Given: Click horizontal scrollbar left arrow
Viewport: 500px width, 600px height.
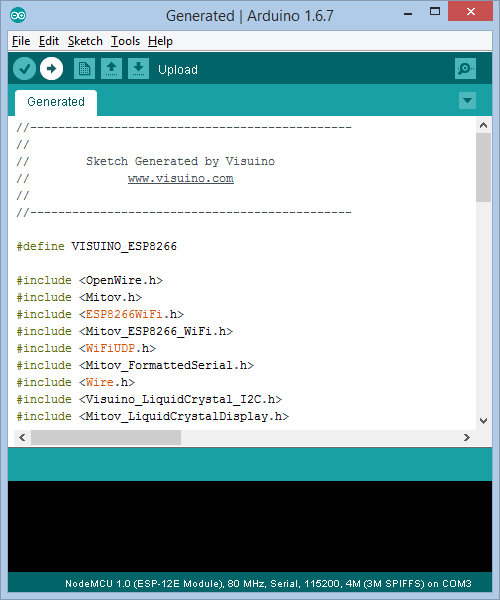Looking at the screenshot, I should [22, 437].
